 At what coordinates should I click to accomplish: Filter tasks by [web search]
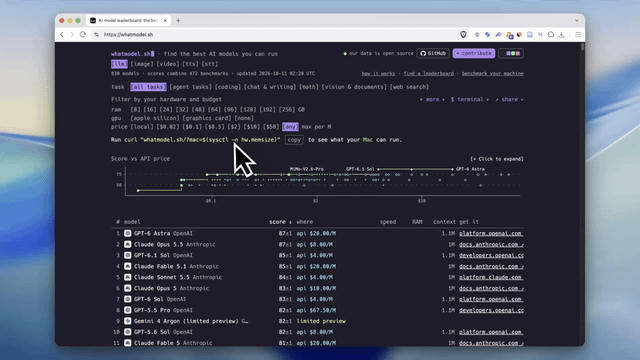click(409, 87)
